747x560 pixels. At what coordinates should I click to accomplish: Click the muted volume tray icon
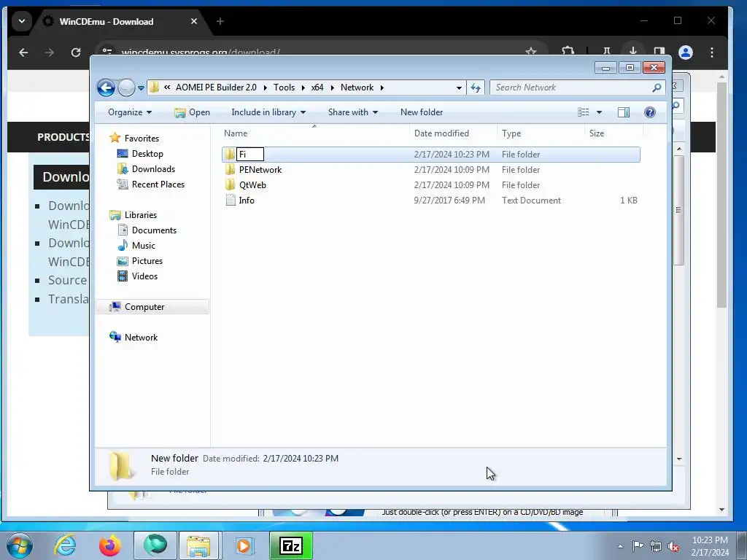(x=673, y=547)
